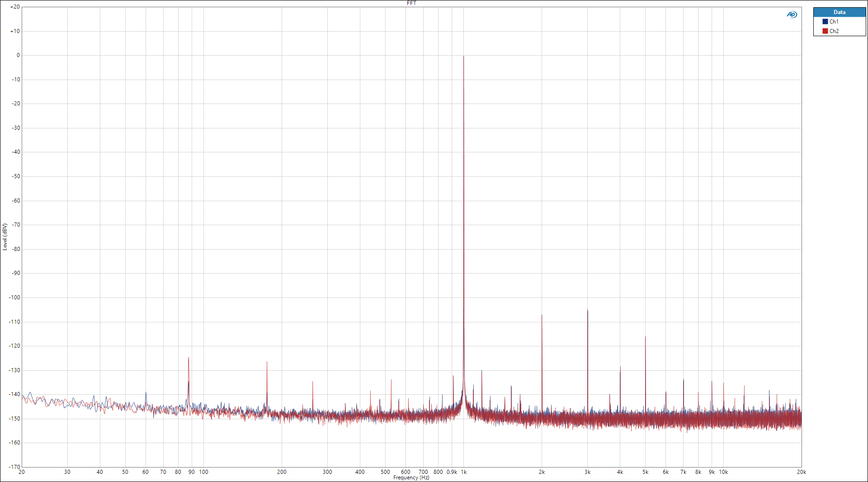Click the 3 kHz harmonic peak tip
Viewport: 868px width, 482px height.
[x=587, y=310]
